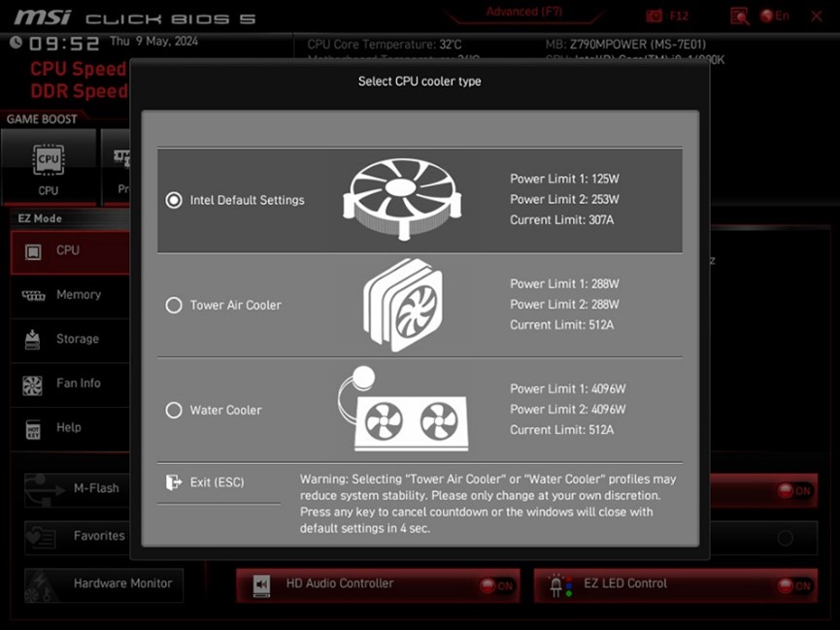Click the MSI Click BIOS 5 logo
This screenshot has height=630, width=840.
(135, 17)
